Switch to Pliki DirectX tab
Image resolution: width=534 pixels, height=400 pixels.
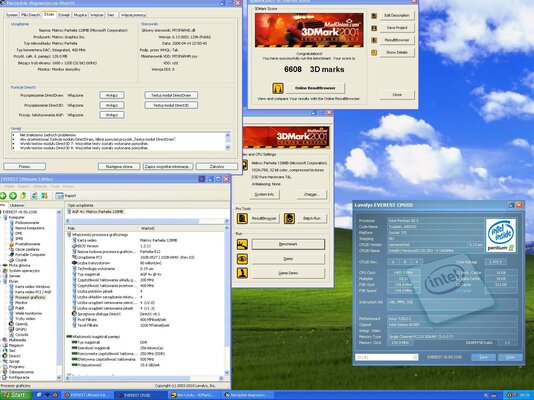coord(31,15)
